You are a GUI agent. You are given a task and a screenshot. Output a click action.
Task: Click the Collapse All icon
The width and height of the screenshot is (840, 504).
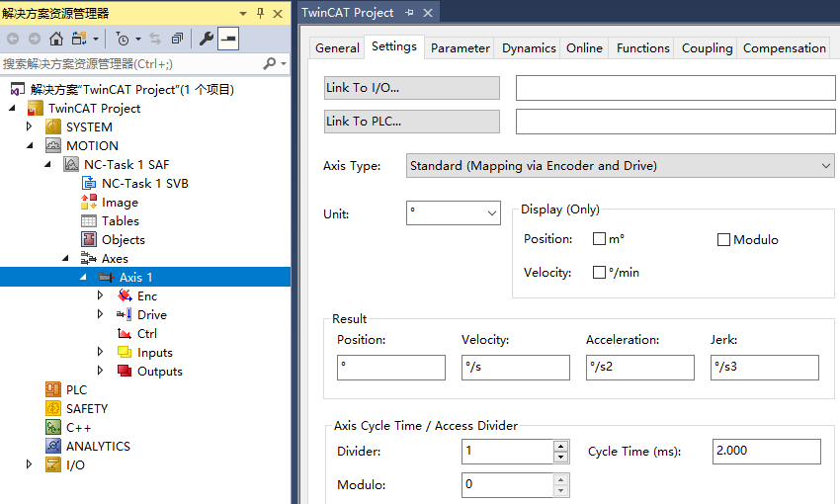coord(177,39)
